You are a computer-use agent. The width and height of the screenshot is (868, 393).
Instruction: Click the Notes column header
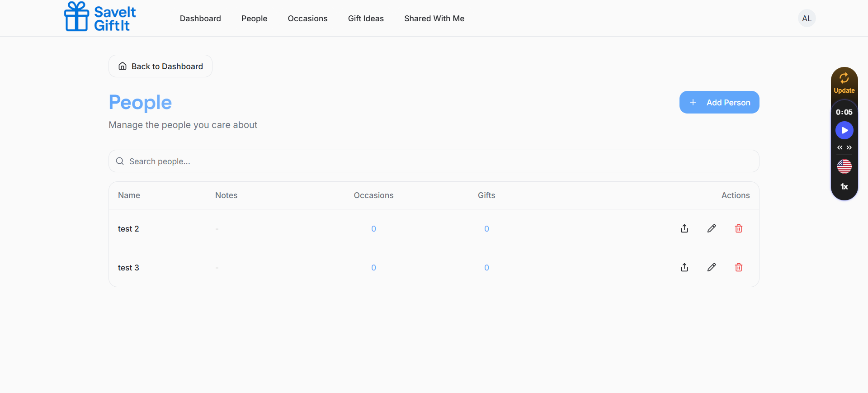(x=226, y=195)
